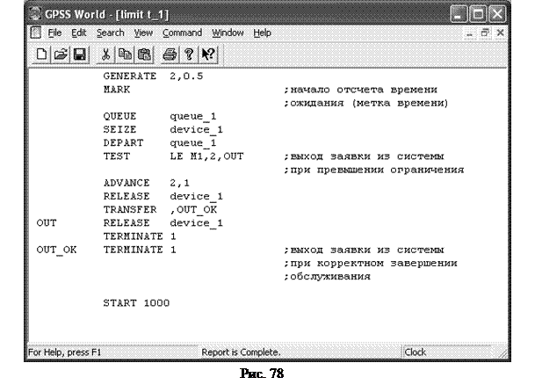Click the GPSS World title bar icon
535x392 pixels.
tap(35, 14)
